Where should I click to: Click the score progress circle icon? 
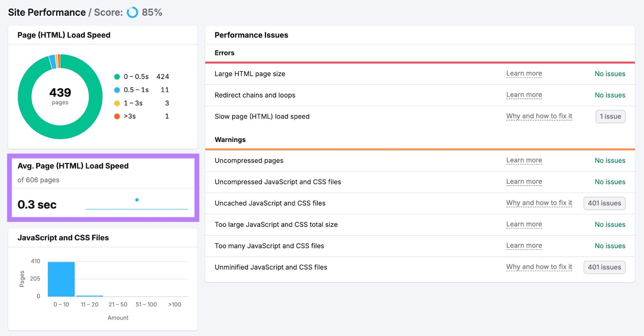132,12
